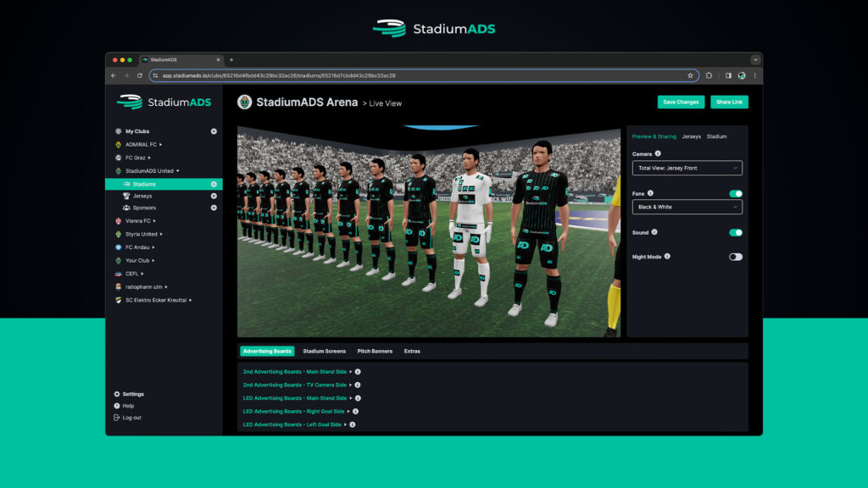This screenshot has height=488, width=868.
Task: Reload the page with browser refresh icon
Action: [x=140, y=75]
